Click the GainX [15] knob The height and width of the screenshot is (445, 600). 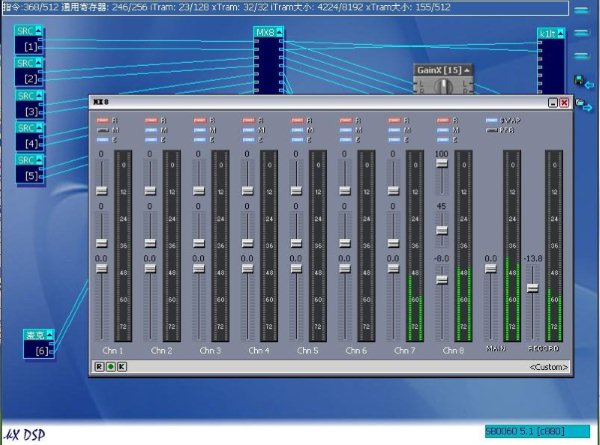[x=442, y=88]
